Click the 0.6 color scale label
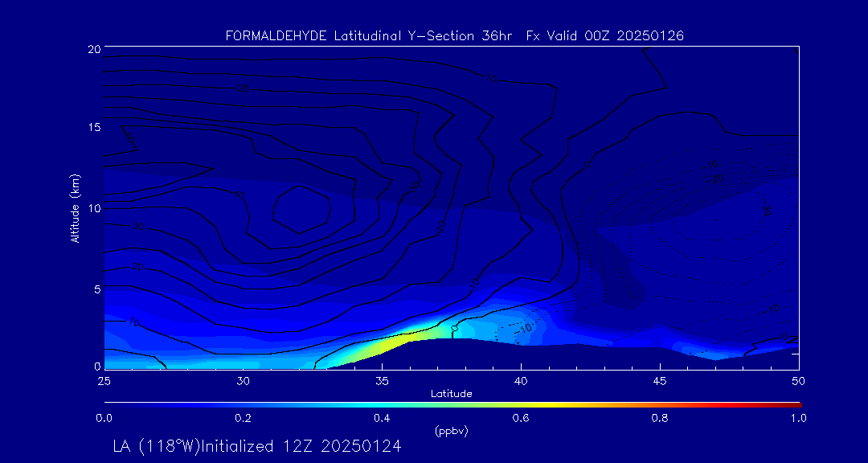 click(x=521, y=418)
